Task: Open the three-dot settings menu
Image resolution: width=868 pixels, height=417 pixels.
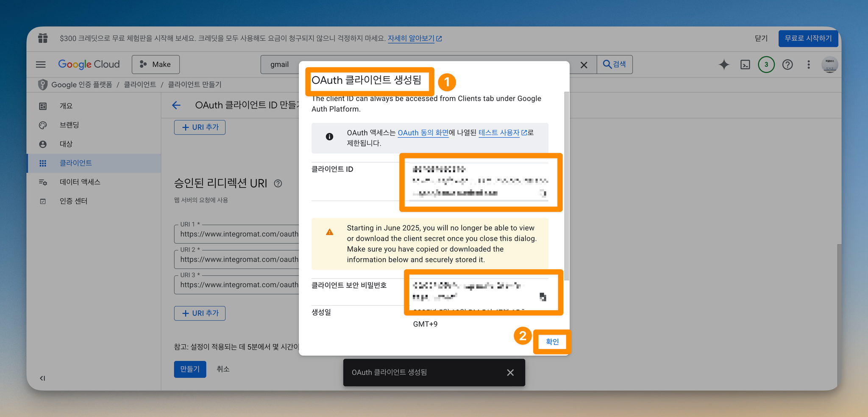Action: (809, 64)
